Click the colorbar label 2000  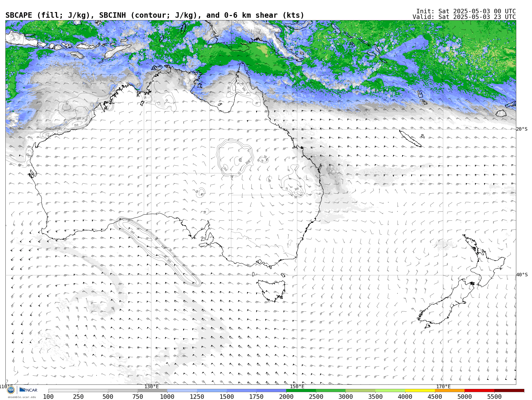click(286, 397)
